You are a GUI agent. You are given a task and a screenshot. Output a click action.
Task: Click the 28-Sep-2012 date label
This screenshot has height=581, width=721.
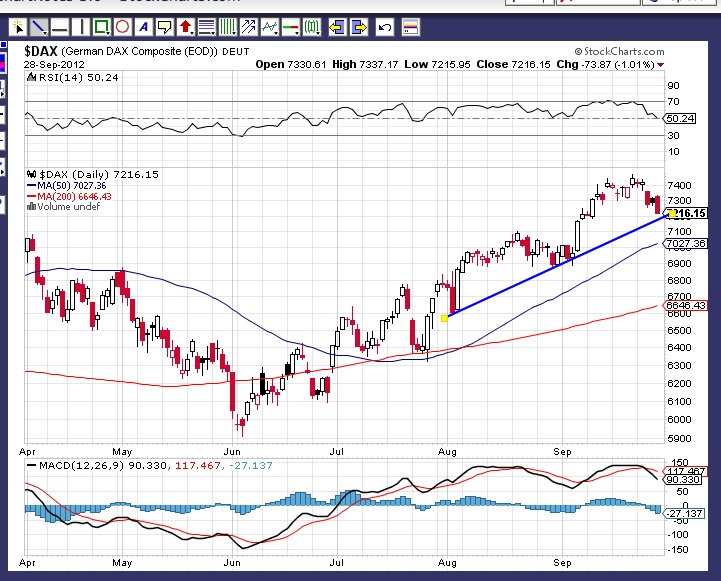[x=54, y=65]
